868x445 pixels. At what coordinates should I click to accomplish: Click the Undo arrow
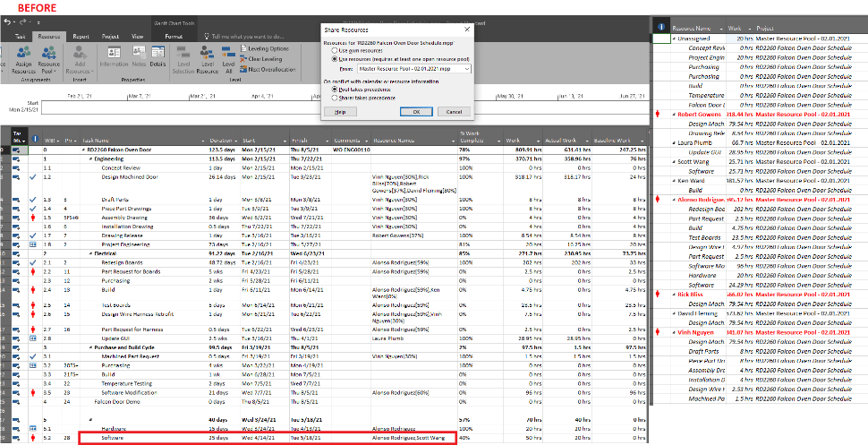pos(8,22)
